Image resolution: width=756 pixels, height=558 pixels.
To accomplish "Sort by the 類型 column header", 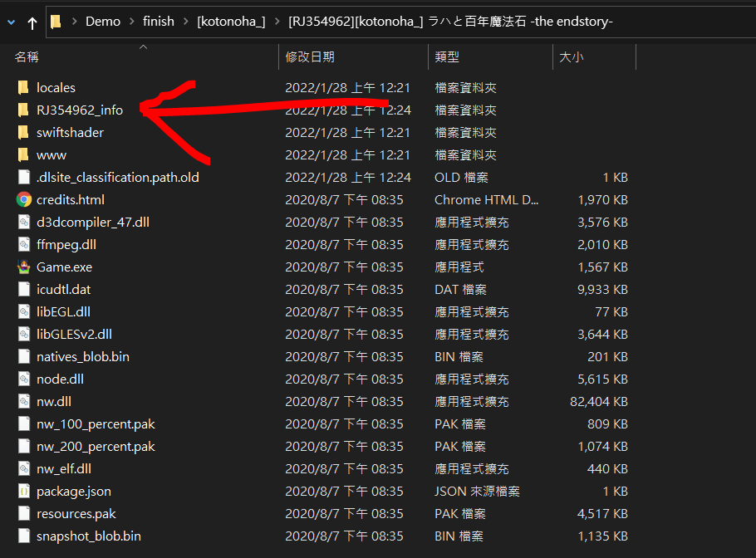I will coord(447,56).
